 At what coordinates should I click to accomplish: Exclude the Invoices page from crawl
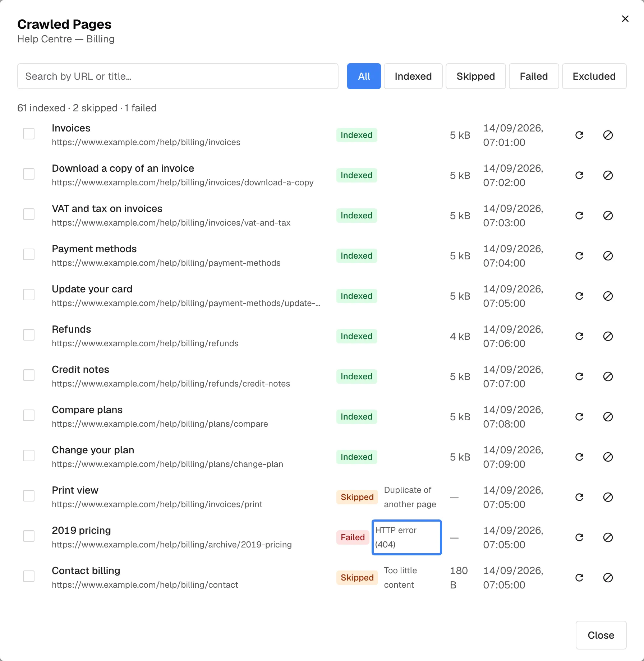tap(608, 135)
